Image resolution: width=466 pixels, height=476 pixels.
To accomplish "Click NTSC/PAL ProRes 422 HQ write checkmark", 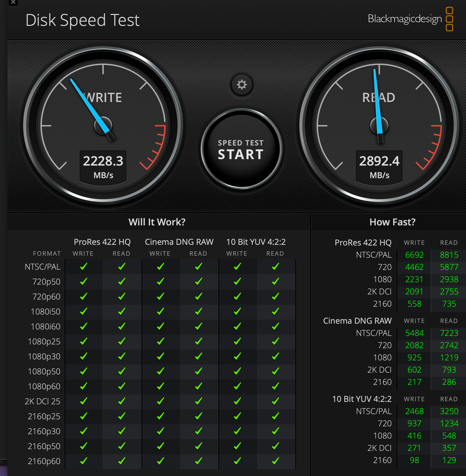I will [x=84, y=267].
